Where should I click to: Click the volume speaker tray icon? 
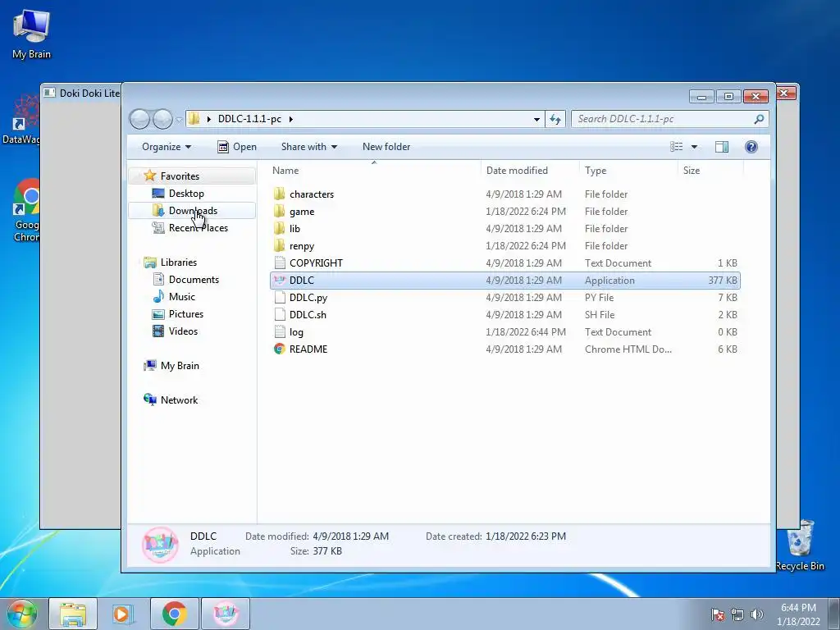pos(757,614)
